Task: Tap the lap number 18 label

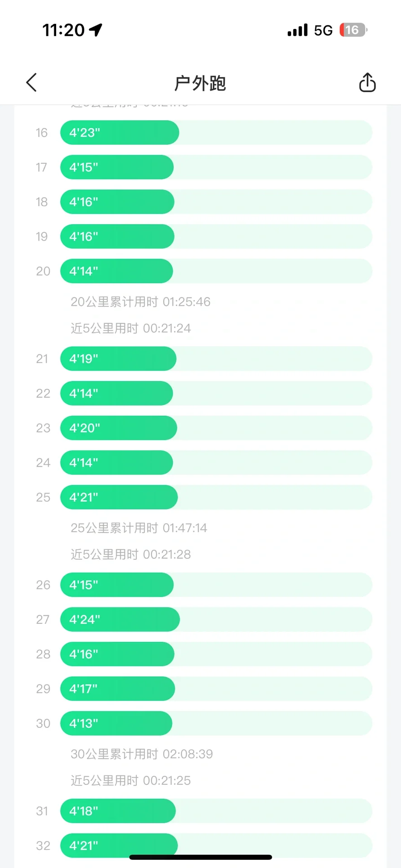Action: click(42, 202)
